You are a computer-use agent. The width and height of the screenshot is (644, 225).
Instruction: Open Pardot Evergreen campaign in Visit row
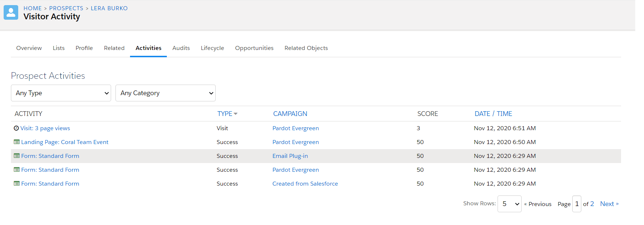pyautogui.click(x=296, y=128)
